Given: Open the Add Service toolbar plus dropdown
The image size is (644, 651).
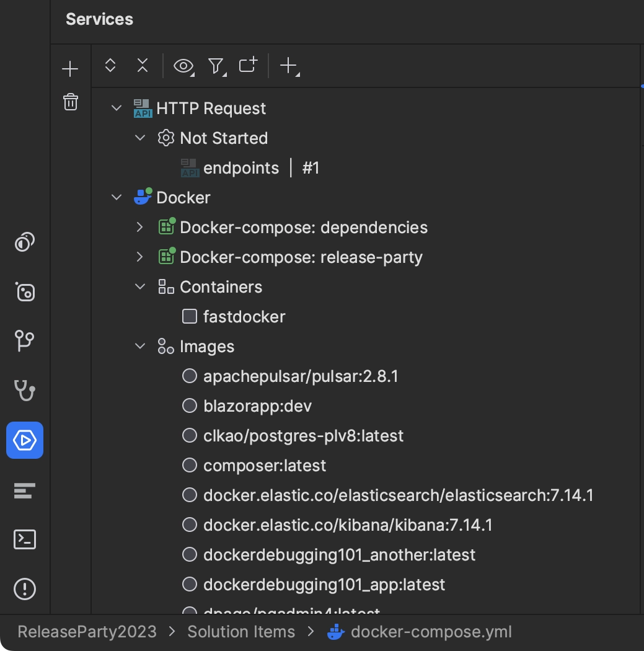Looking at the screenshot, I should click(289, 66).
